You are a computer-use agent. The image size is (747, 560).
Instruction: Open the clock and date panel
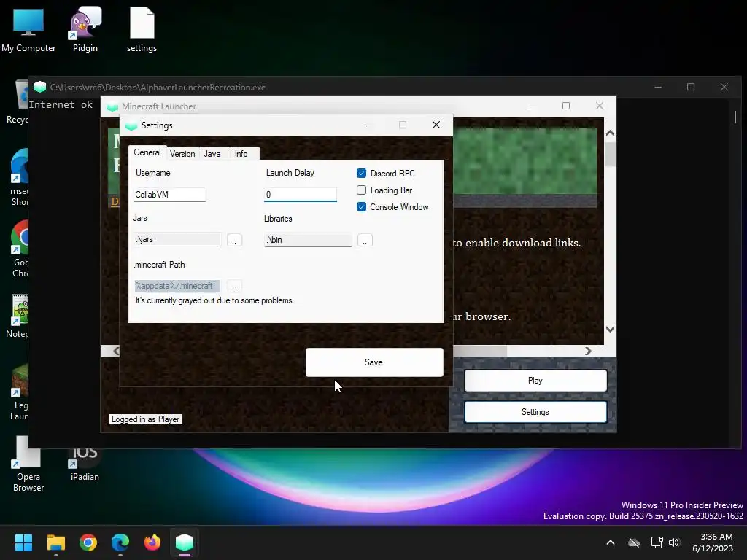[x=713, y=542]
